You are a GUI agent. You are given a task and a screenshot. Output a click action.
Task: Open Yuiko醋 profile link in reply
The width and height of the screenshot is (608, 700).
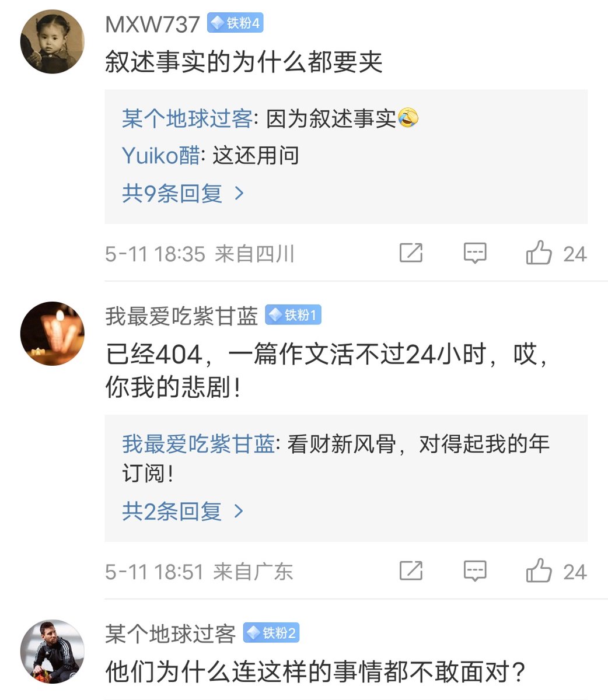[x=160, y=156]
